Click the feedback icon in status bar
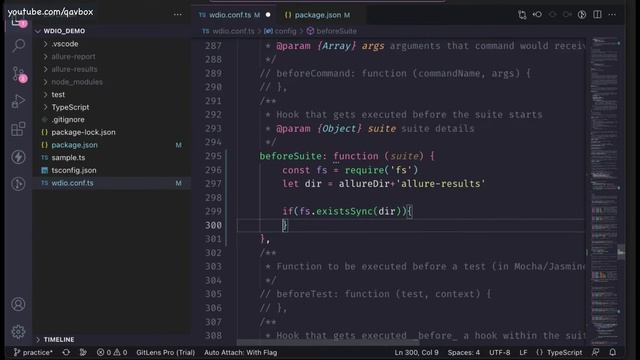The image size is (640, 360). coord(596,352)
